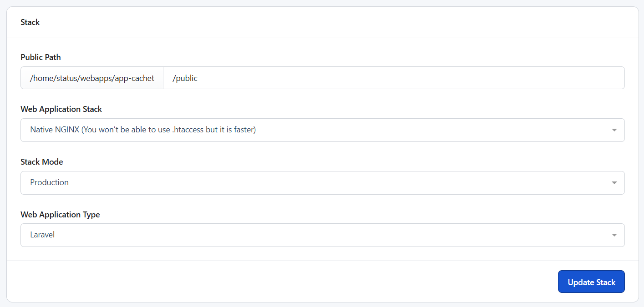Click the Public Path label
Viewport: 644px width, 307px height.
tap(41, 57)
